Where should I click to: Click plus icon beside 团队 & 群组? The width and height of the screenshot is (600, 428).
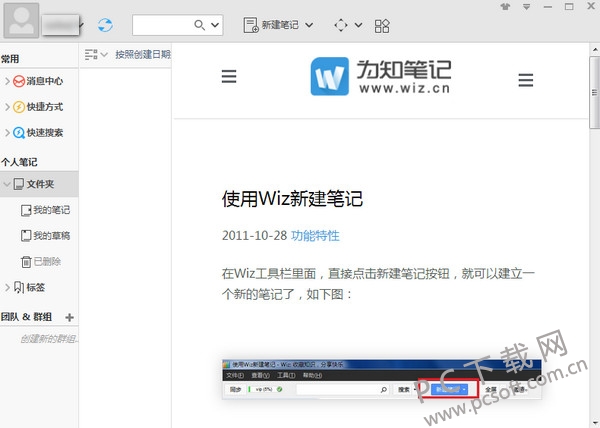click(69, 317)
